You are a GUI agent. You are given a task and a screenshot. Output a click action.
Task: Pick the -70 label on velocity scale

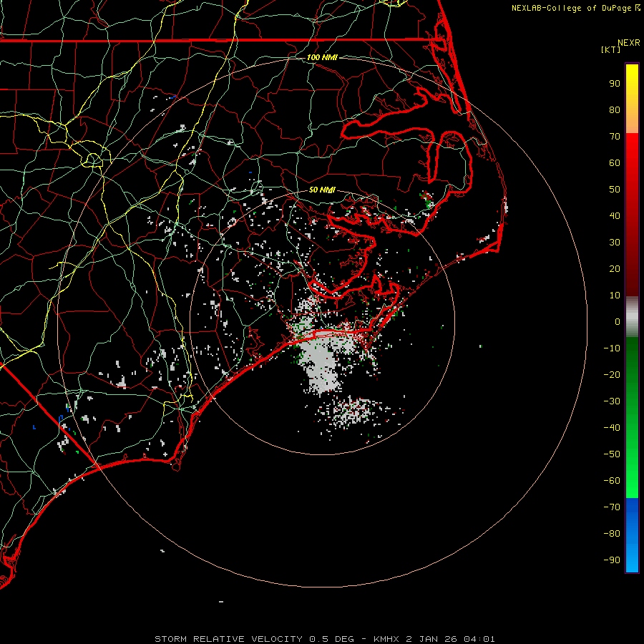coord(612,507)
